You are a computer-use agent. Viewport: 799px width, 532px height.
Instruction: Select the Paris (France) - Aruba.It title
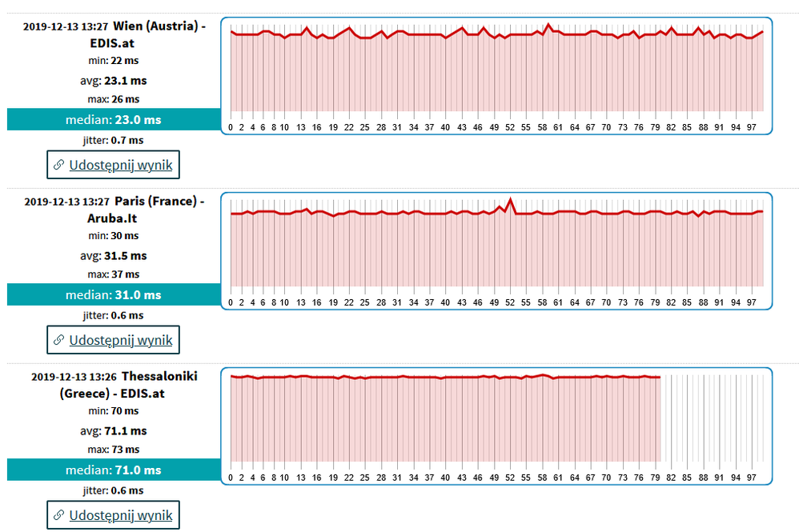click(147, 210)
